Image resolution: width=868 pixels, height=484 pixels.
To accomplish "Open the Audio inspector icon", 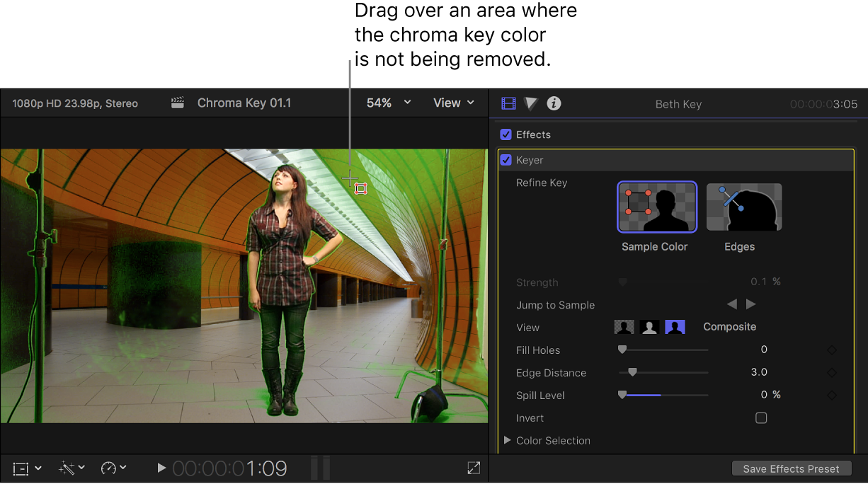I will point(530,103).
